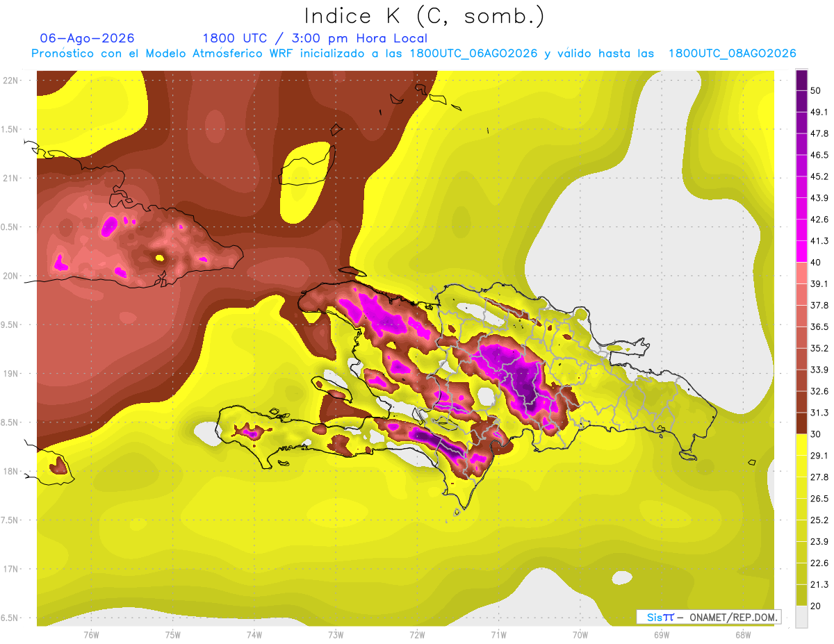
Task: Click the legend value "43.9"
Action: tap(819, 198)
